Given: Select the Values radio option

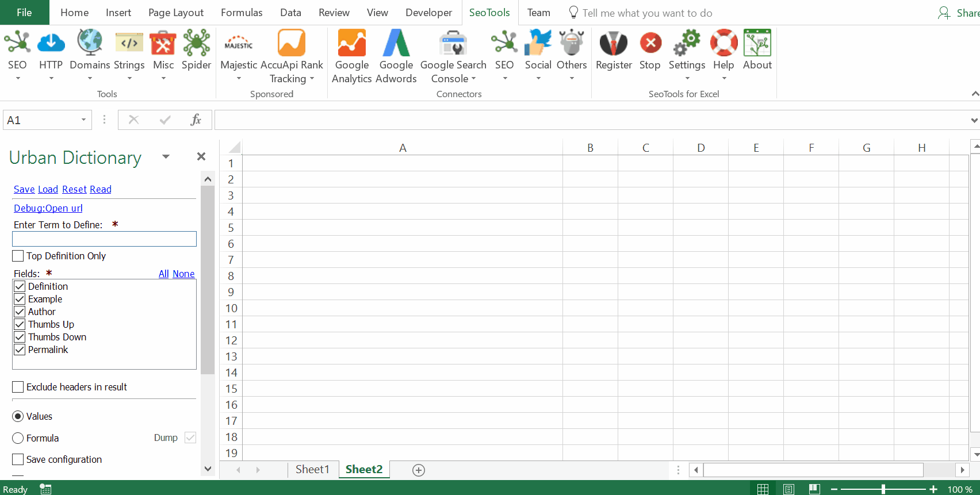Looking at the screenshot, I should pos(18,416).
